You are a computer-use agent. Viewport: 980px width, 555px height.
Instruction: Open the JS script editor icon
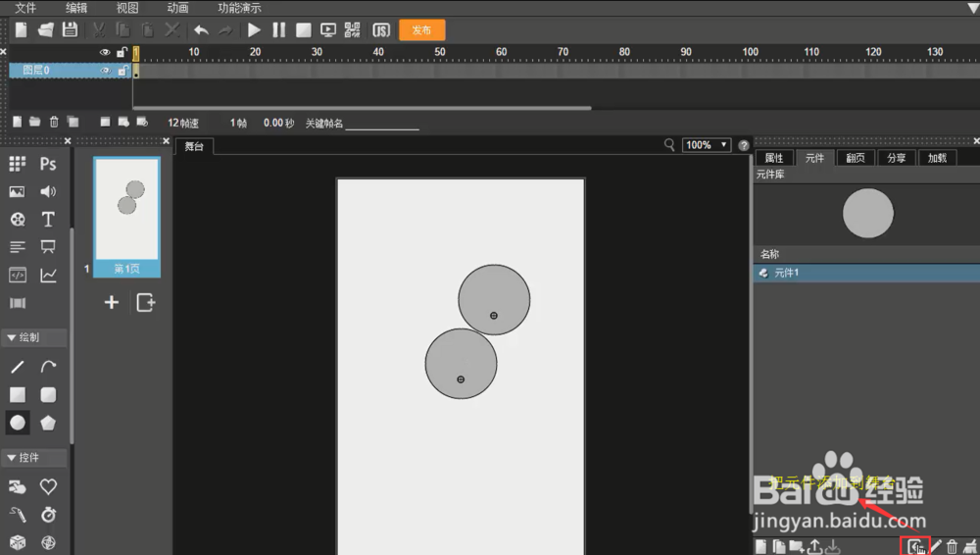[x=380, y=30]
